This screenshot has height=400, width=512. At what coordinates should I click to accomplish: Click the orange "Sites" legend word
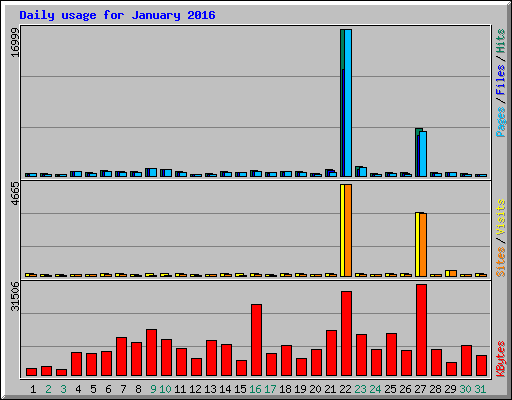[501, 262]
